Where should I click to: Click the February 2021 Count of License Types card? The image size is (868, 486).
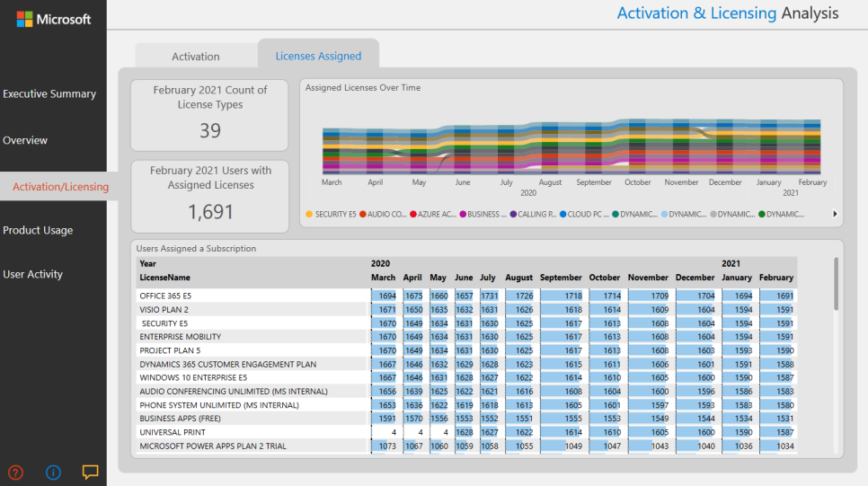[209, 115]
